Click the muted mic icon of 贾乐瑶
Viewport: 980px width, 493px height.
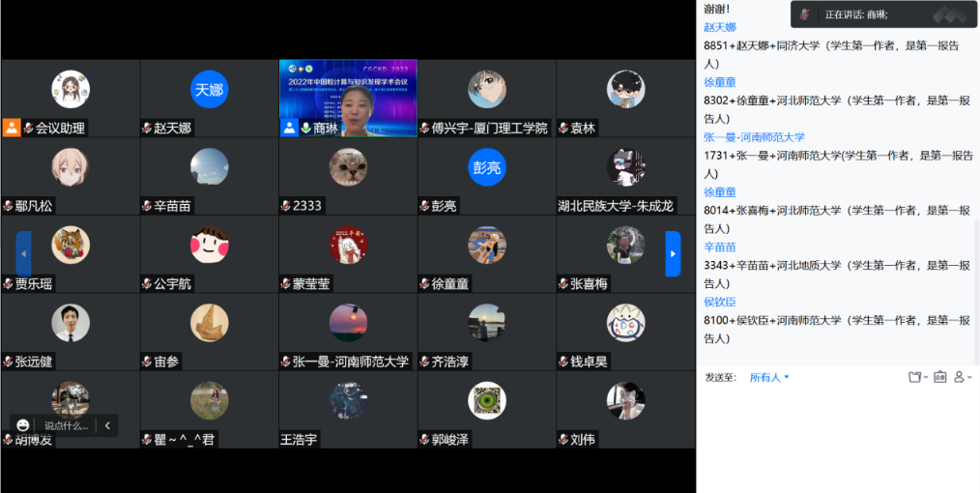[8, 283]
